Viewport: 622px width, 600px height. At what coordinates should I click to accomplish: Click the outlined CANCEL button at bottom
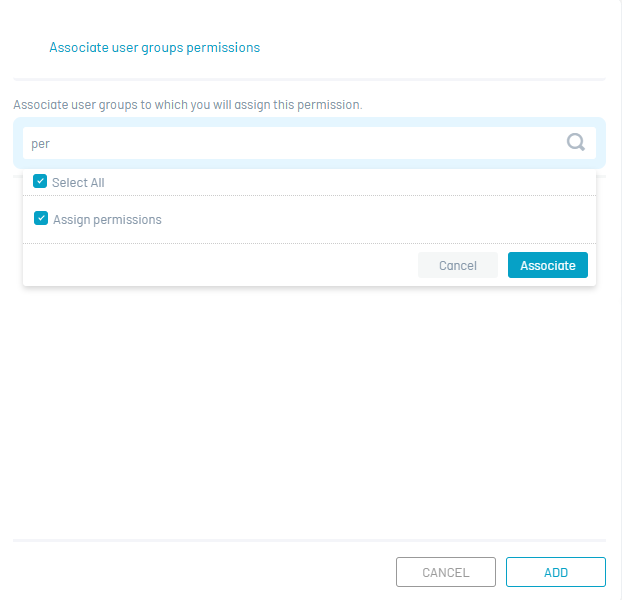tap(446, 572)
